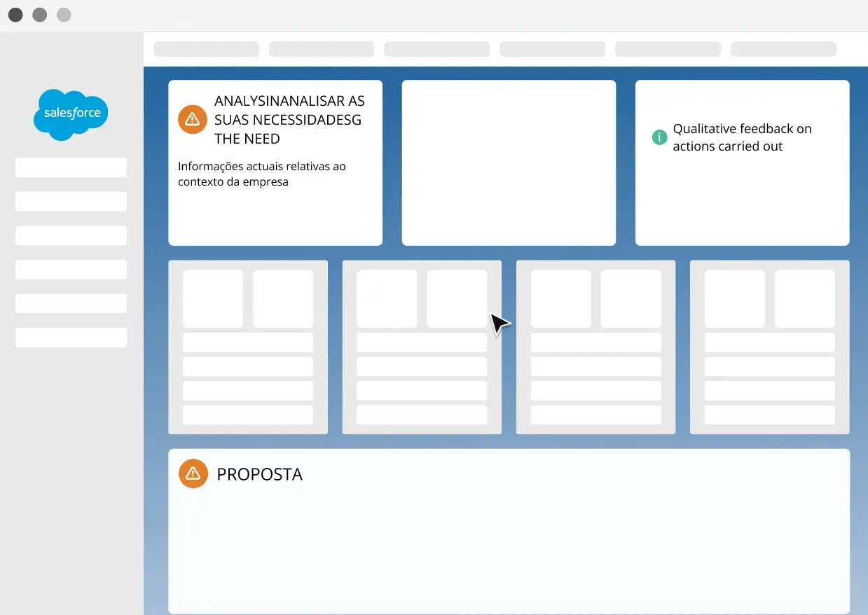868x615 pixels.
Task: Click the 'Informações actuais relativas ao contexto da empresa' text
Action: (262, 174)
